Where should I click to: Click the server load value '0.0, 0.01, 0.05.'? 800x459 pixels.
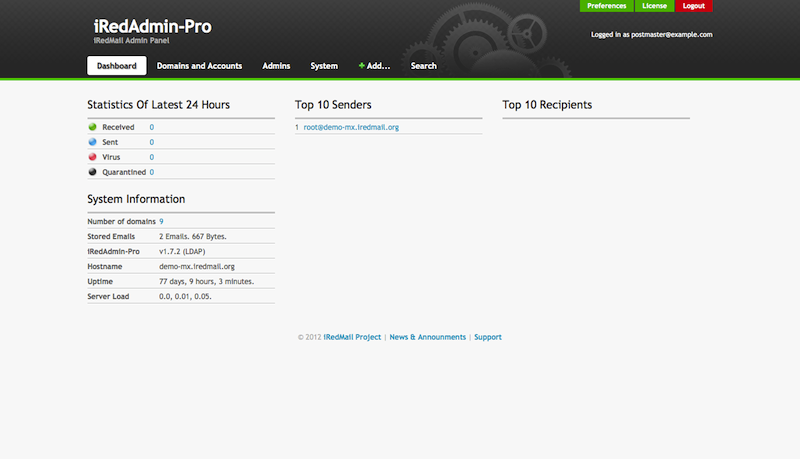[185, 296]
